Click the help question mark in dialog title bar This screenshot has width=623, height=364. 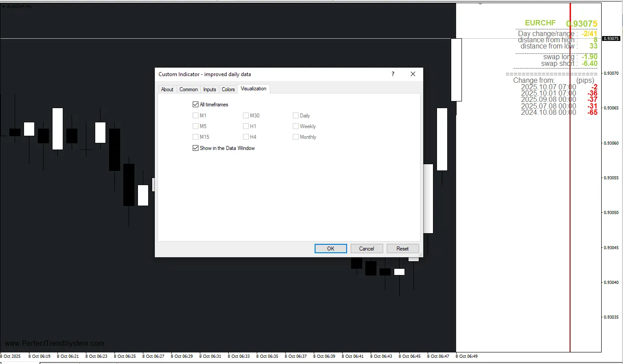[392, 74]
